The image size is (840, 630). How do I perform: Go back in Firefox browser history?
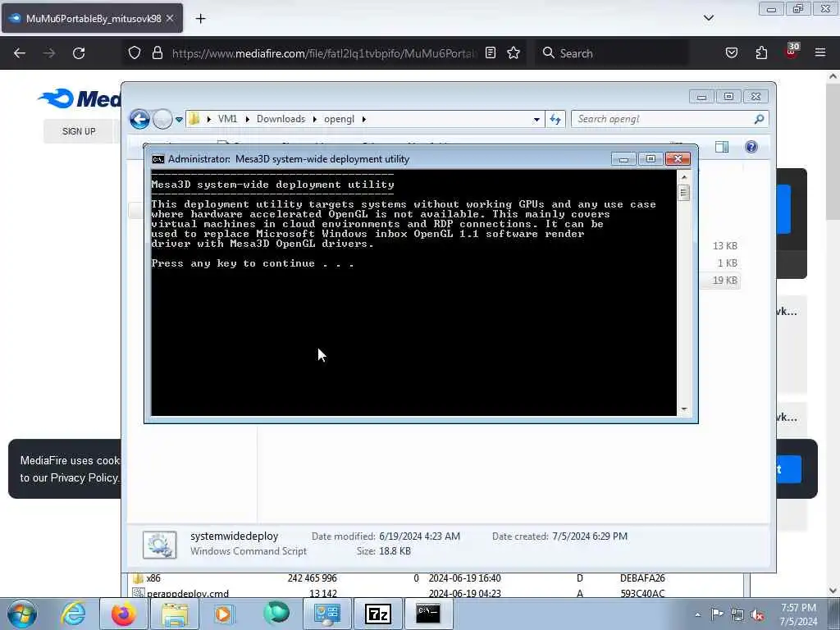coord(20,53)
